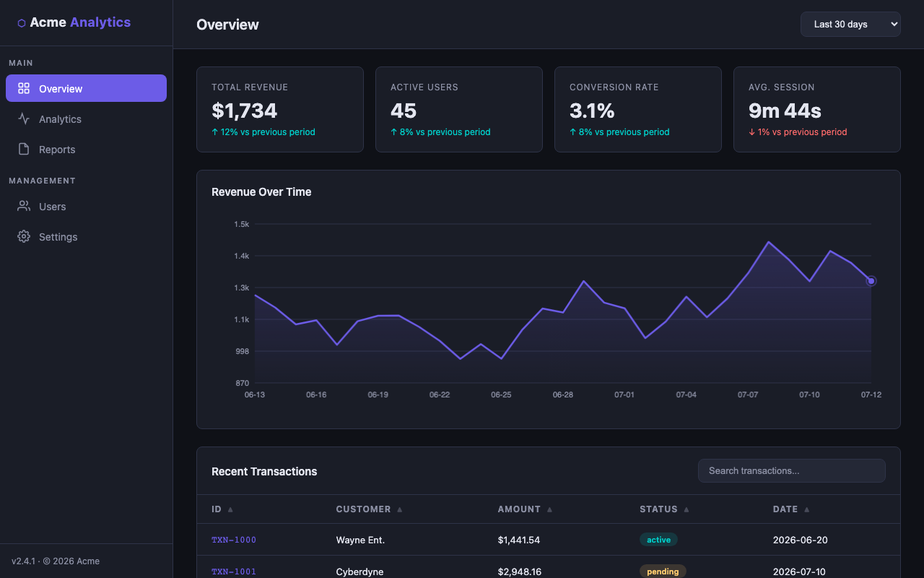Click the 2026-06-20 date cell
The image size is (924, 578).
pyautogui.click(x=799, y=540)
